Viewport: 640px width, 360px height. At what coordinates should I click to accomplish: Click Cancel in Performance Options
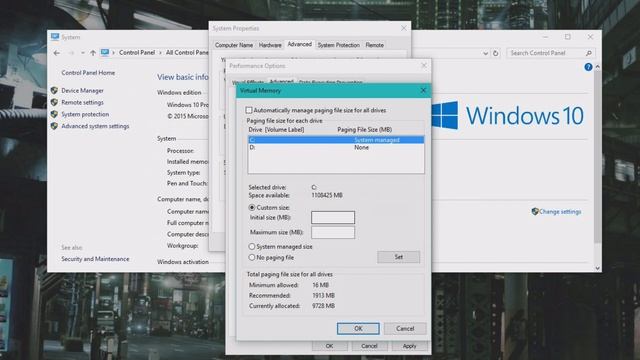(x=369, y=346)
